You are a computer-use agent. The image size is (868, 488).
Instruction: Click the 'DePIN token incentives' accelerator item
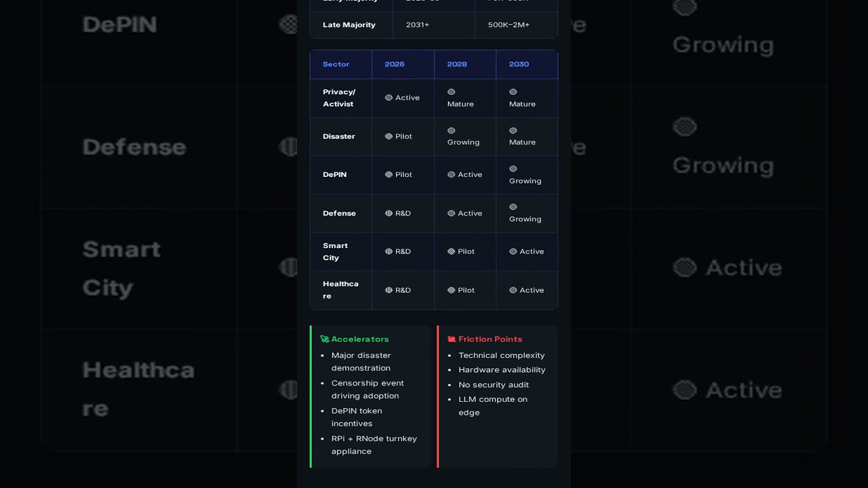click(357, 417)
